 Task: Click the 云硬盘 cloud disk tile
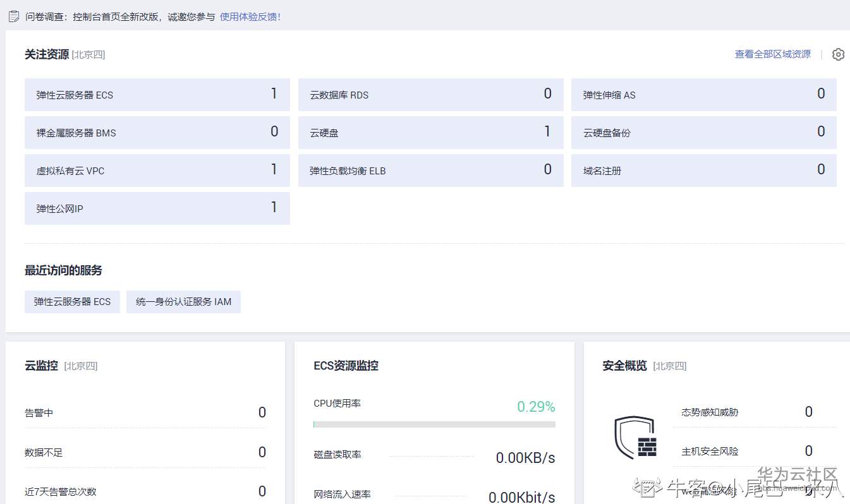(x=430, y=133)
